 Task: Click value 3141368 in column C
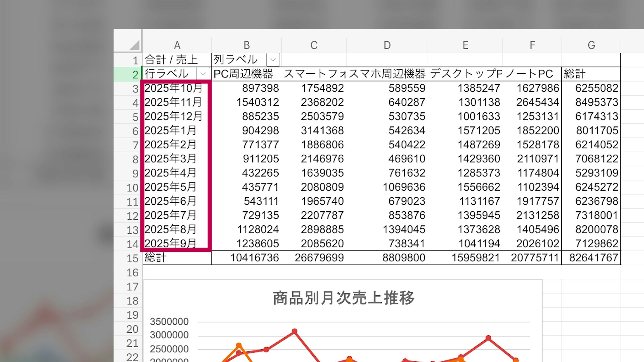[322, 131]
